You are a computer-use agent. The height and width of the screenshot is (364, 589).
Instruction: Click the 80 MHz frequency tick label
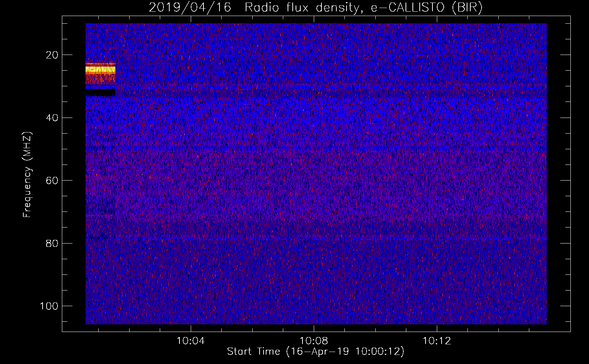(52, 243)
